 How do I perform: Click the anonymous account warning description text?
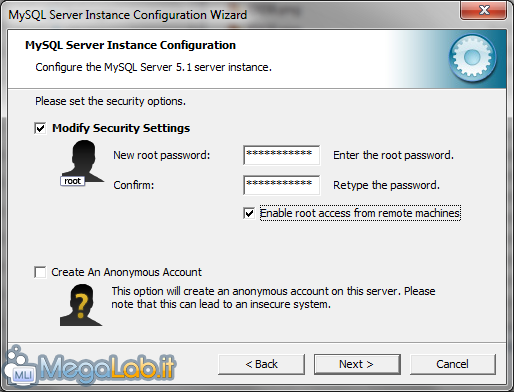click(x=273, y=298)
